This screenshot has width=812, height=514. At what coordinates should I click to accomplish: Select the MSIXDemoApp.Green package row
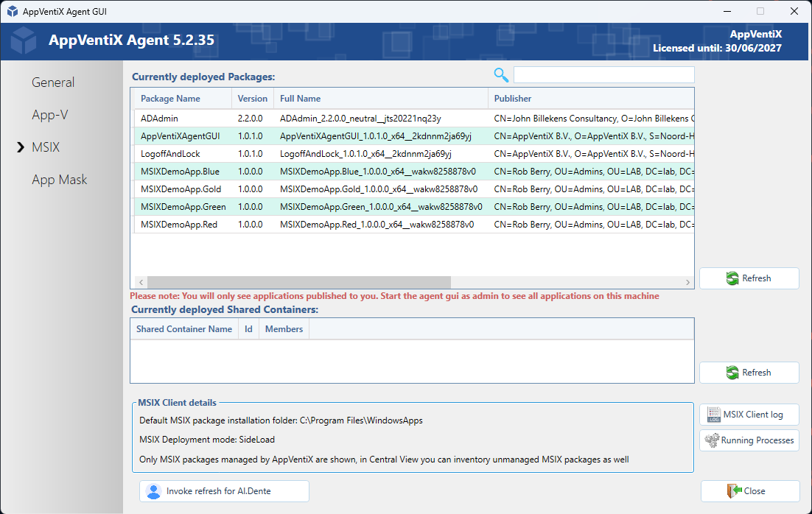414,206
